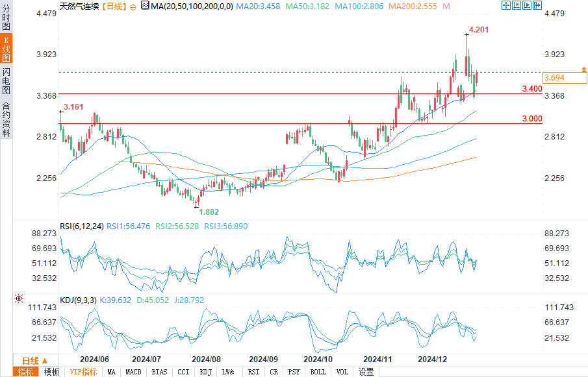588x377 pixels.
Task: Open the VIP指标 tab
Action: (83, 372)
